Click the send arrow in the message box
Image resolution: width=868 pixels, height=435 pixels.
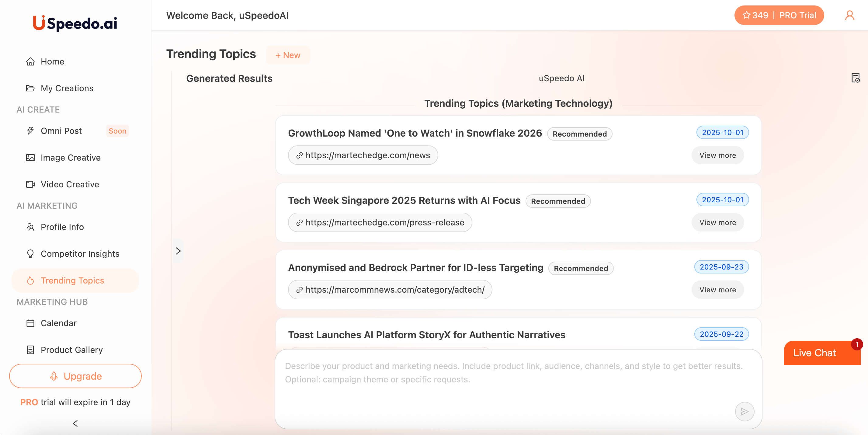(x=745, y=411)
